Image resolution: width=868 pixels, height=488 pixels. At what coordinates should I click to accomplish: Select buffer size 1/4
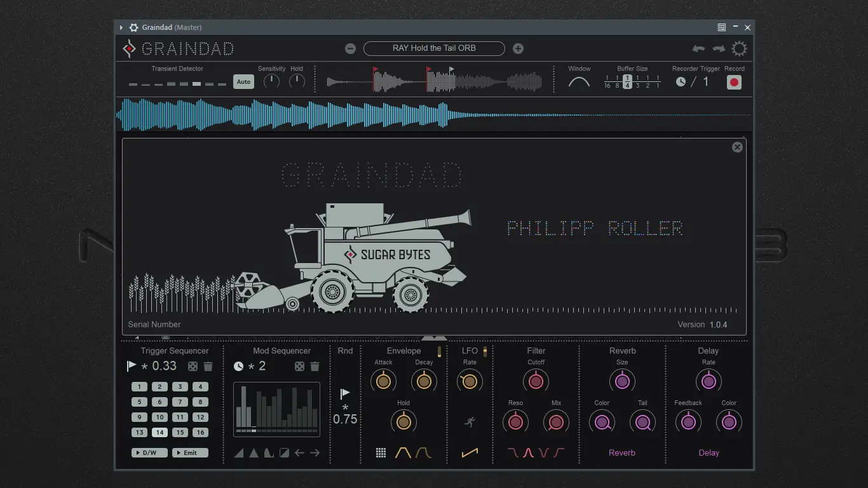[x=627, y=81]
